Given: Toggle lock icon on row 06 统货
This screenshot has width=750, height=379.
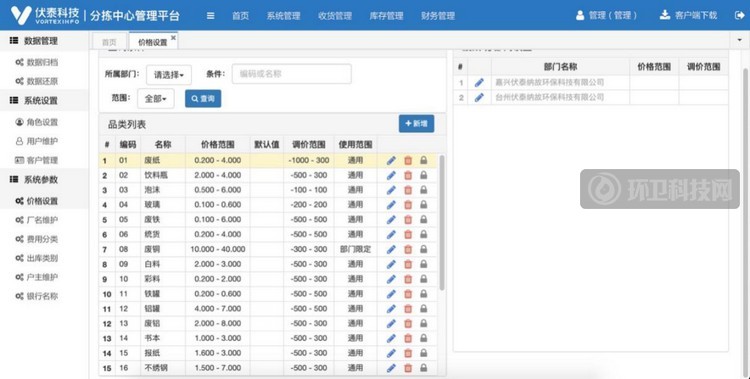Looking at the screenshot, I should point(423,234).
